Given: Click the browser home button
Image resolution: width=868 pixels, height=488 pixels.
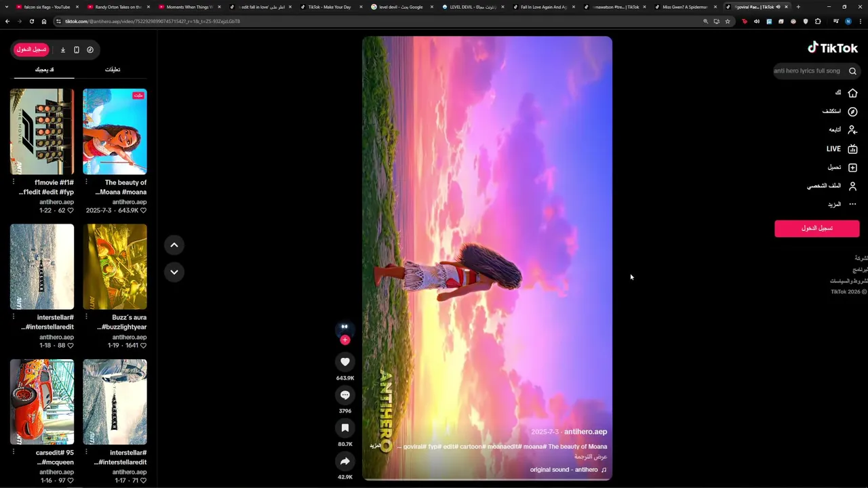Looking at the screenshot, I should (44, 21).
